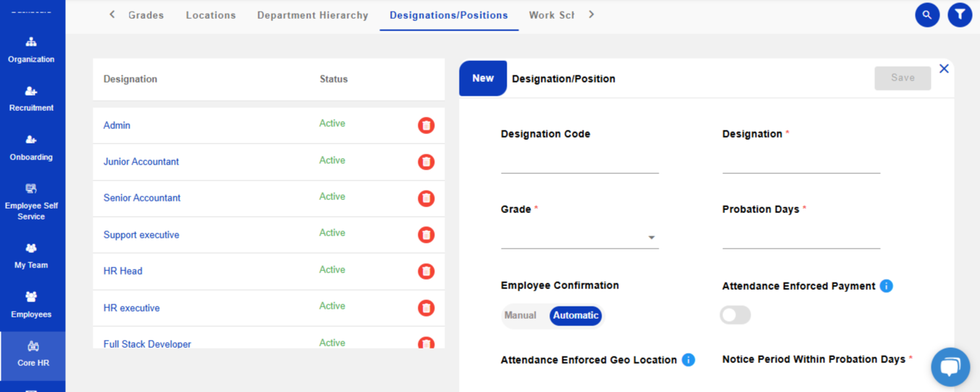
Task: Click the search icon in top bar
Action: (x=927, y=14)
